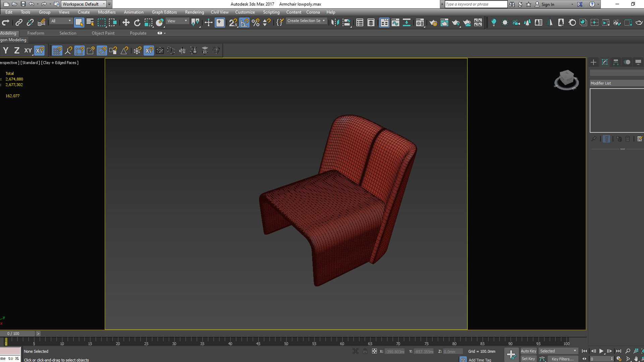Open the Modifiers menu

[107, 12]
